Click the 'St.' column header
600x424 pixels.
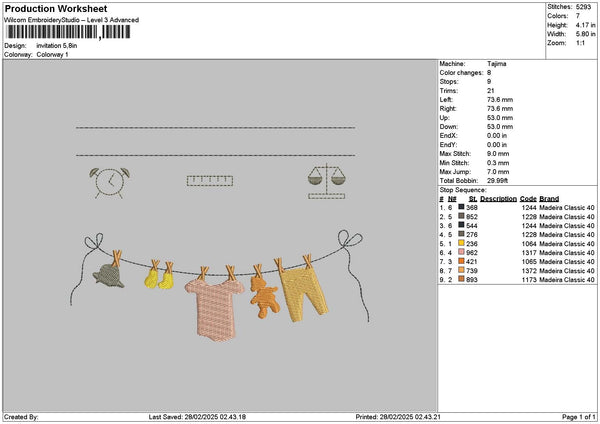[x=473, y=199]
